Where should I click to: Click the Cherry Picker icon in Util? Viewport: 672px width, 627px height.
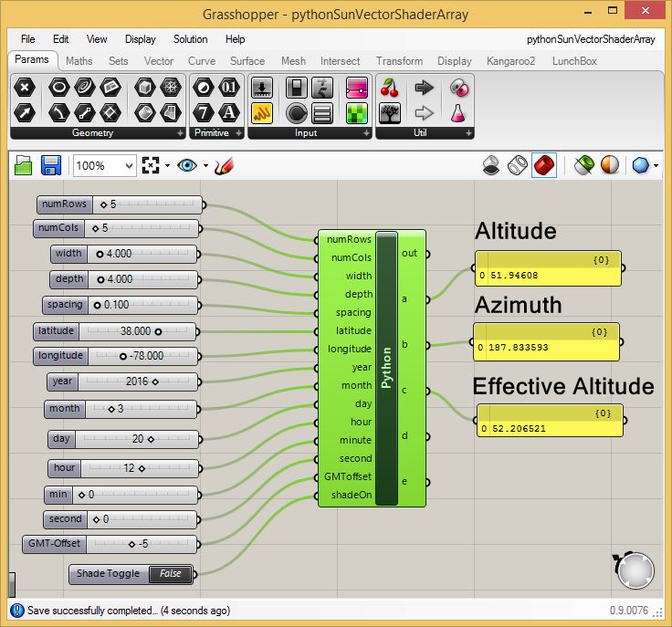click(x=389, y=88)
